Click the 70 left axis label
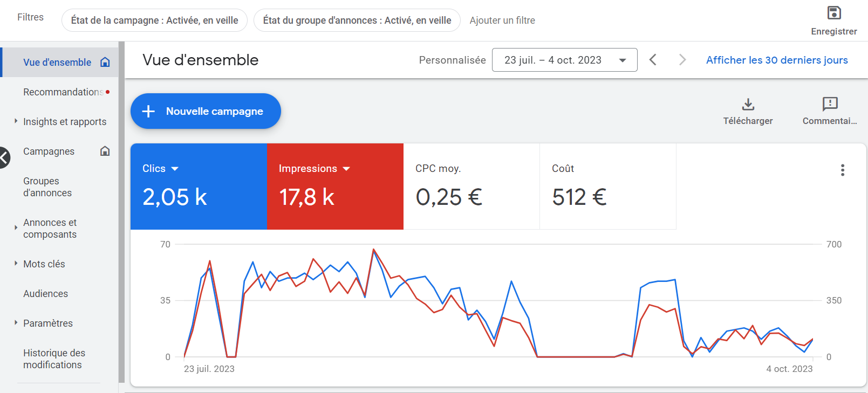Image resolution: width=868 pixels, height=393 pixels. click(x=165, y=244)
